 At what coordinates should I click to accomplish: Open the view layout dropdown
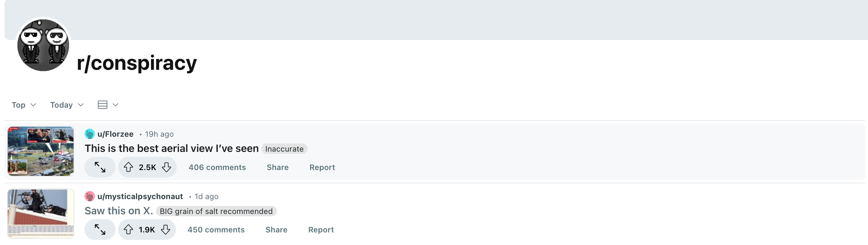coord(108,105)
